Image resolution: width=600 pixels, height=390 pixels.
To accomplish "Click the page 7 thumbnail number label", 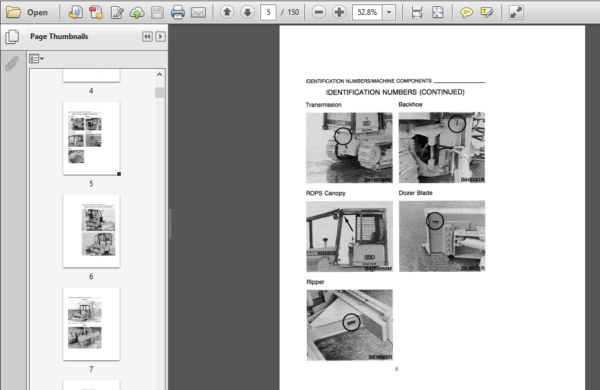I will point(91,369).
